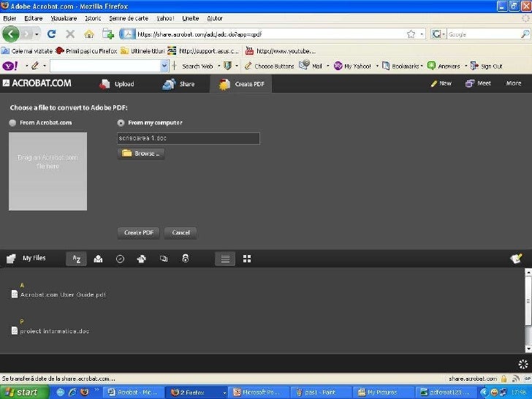The image size is (532, 399).
Task: Switch to the Share tab
Action: click(178, 84)
